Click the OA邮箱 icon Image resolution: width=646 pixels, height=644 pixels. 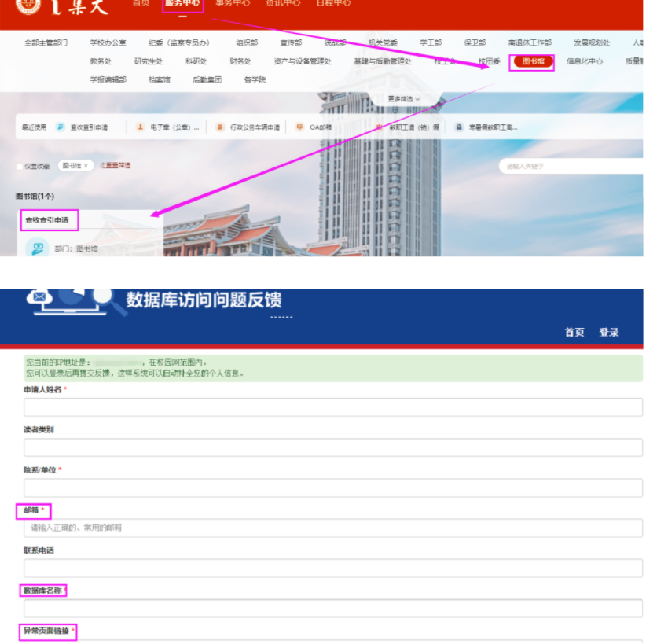point(299,127)
